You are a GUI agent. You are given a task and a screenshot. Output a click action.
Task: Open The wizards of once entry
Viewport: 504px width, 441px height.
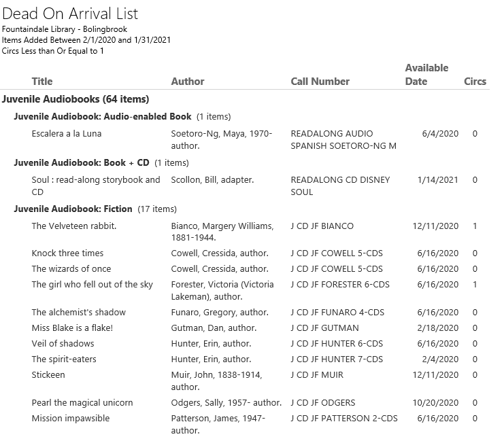pos(71,269)
